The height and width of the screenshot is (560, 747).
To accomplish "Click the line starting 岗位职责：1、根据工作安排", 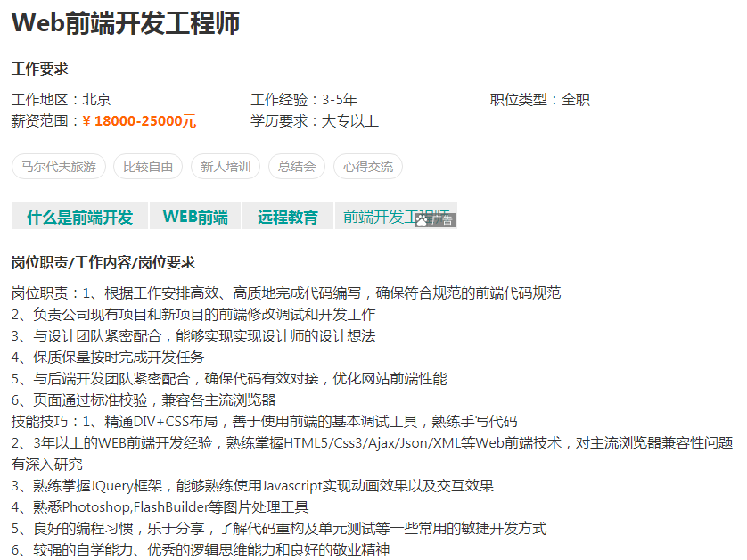I will 286,292.
